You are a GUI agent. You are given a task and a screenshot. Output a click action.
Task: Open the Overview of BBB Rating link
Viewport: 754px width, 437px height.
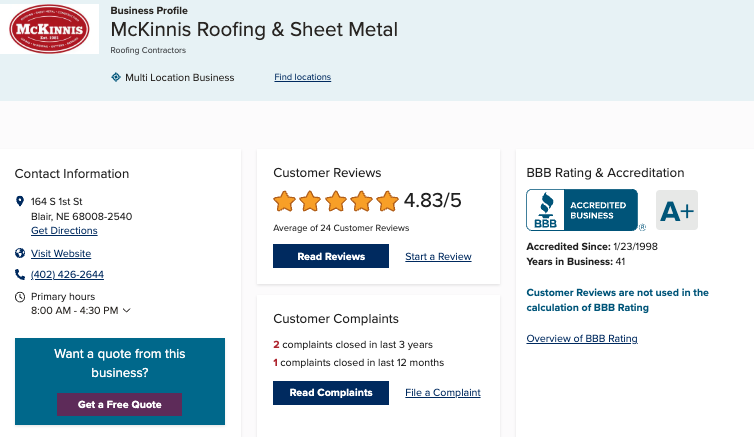582,338
